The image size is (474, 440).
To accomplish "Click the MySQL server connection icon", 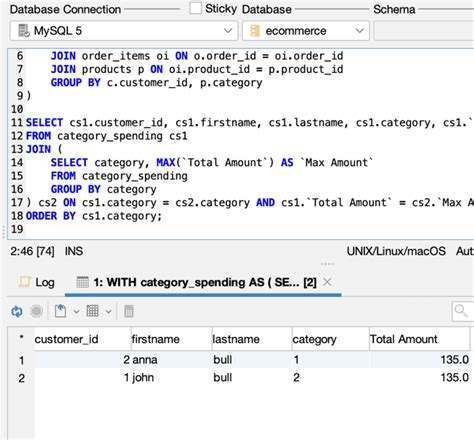I will coord(24,31).
